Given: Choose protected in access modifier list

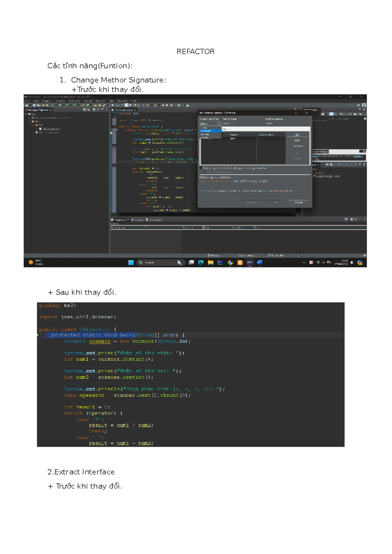Looking at the screenshot, I should click(x=210, y=131).
